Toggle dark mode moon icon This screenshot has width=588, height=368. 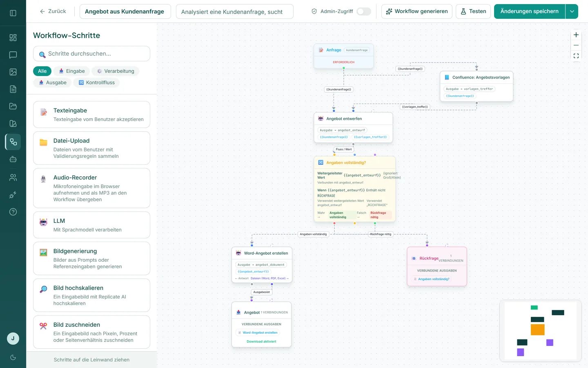[13, 357]
